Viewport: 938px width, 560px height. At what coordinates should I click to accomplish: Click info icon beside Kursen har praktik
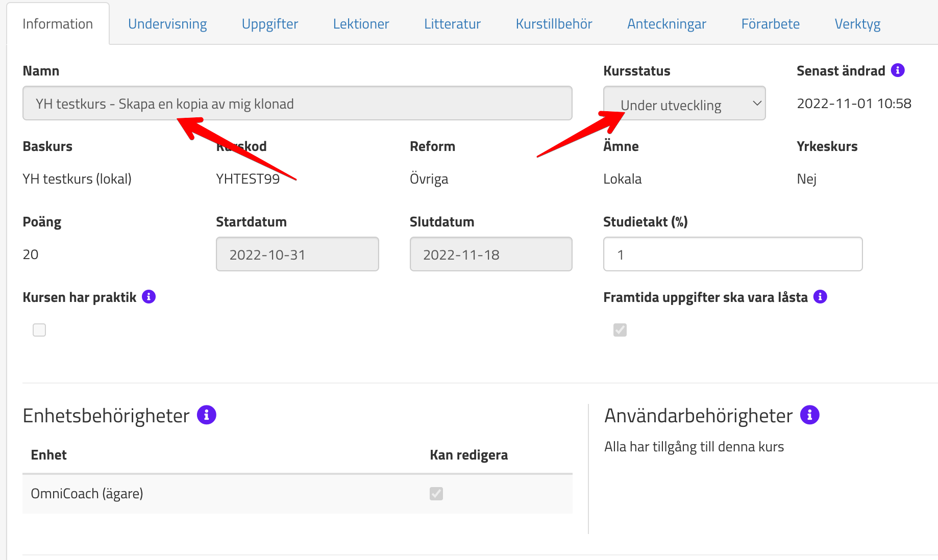(149, 297)
